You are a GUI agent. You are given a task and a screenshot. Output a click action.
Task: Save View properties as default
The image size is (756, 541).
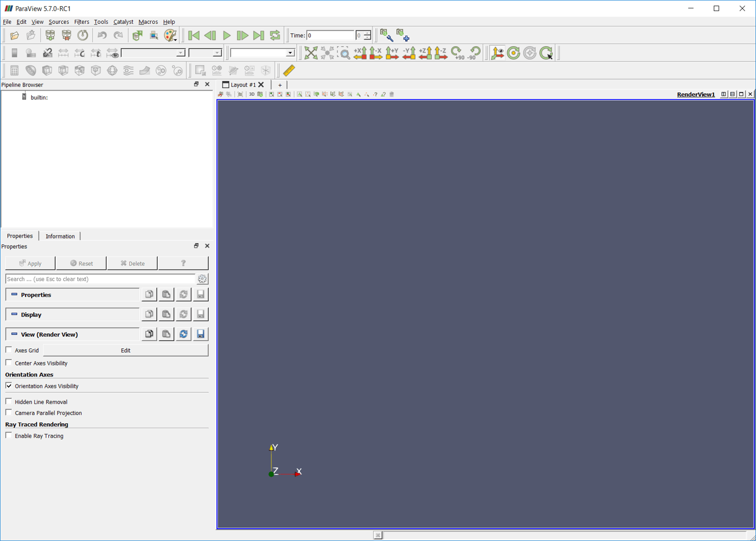tap(200, 334)
